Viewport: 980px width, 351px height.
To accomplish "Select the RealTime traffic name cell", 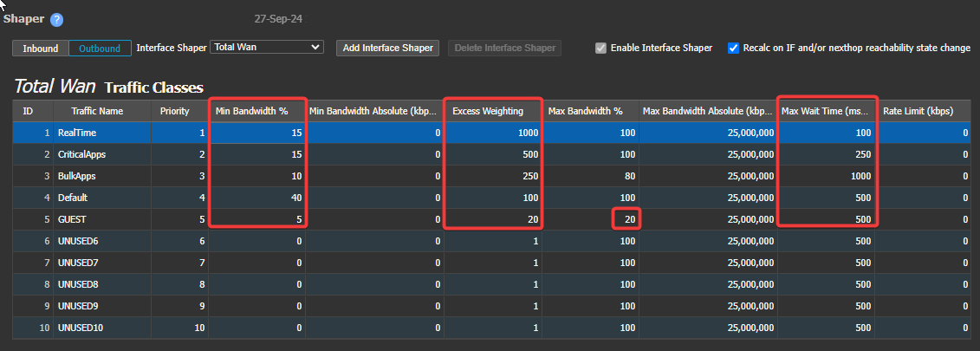I will (102, 133).
